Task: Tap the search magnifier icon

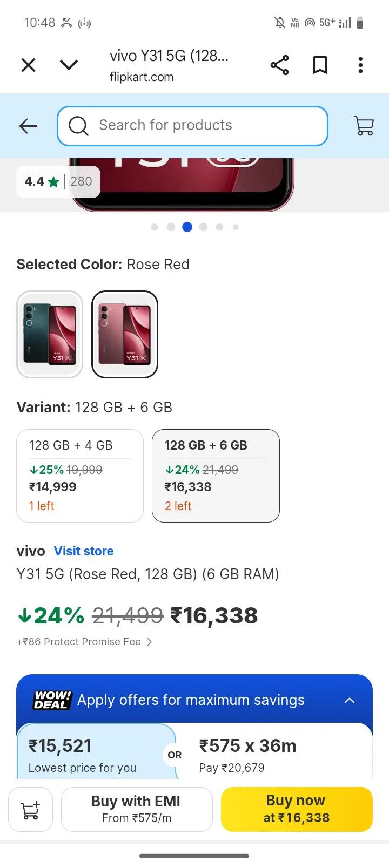Action: [78, 126]
